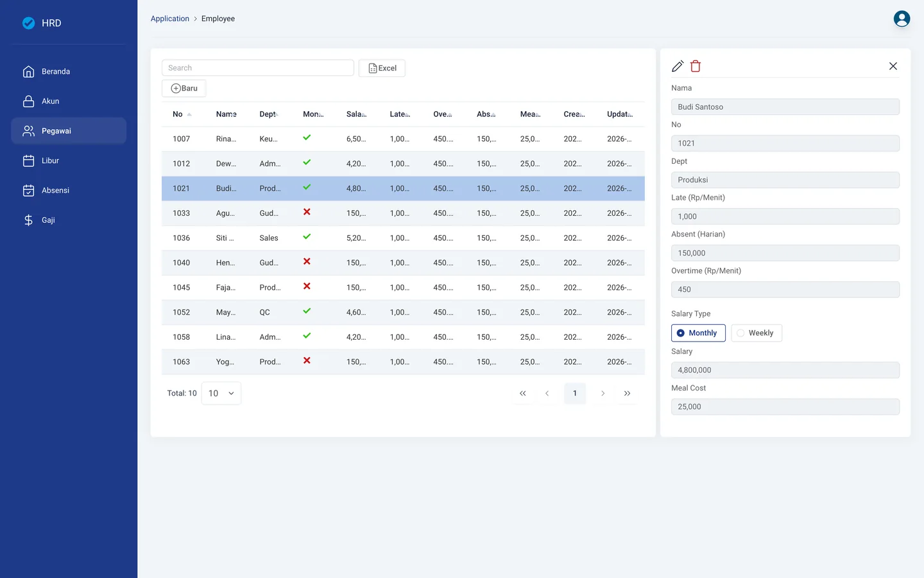The height and width of the screenshot is (578, 924).
Task: Sort by the Salary column header
Action: coord(357,114)
